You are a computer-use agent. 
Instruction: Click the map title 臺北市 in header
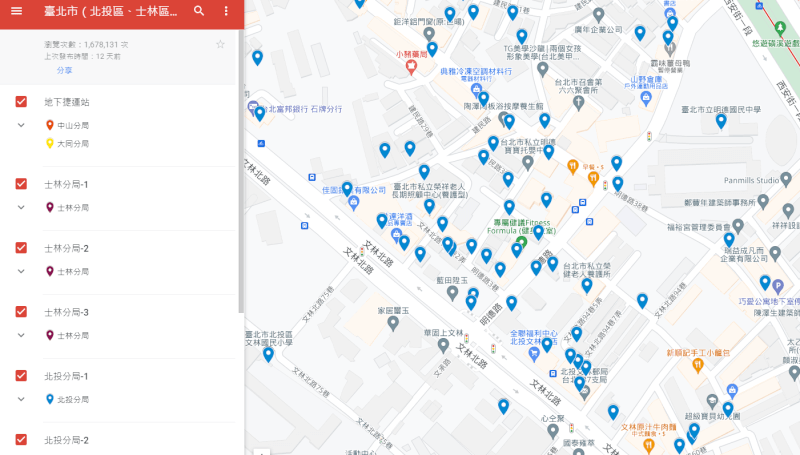(111, 11)
